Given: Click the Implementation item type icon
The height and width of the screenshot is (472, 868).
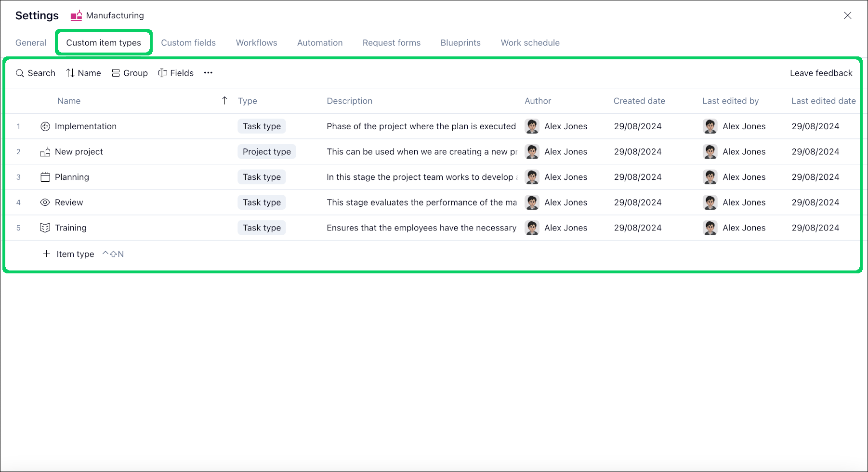Looking at the screenshot, I should coord(45,126).
